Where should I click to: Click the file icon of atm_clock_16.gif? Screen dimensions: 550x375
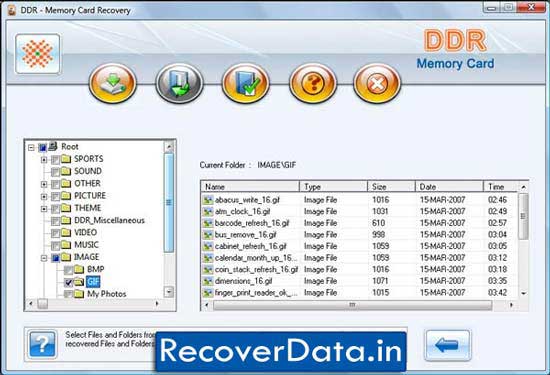click(x=208, y=212)
